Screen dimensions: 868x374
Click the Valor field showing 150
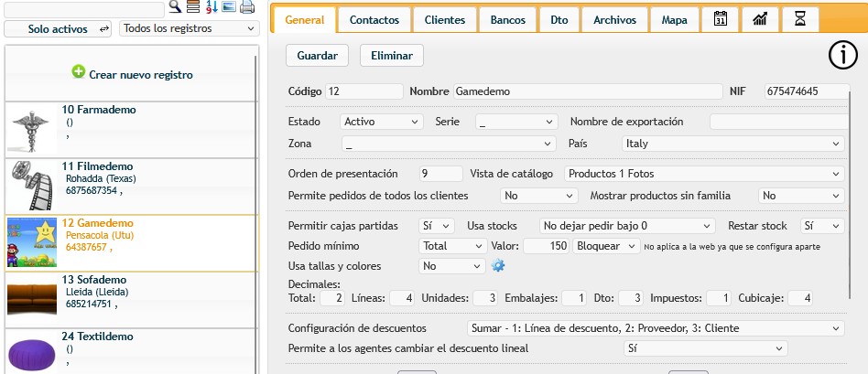point(547,246)
